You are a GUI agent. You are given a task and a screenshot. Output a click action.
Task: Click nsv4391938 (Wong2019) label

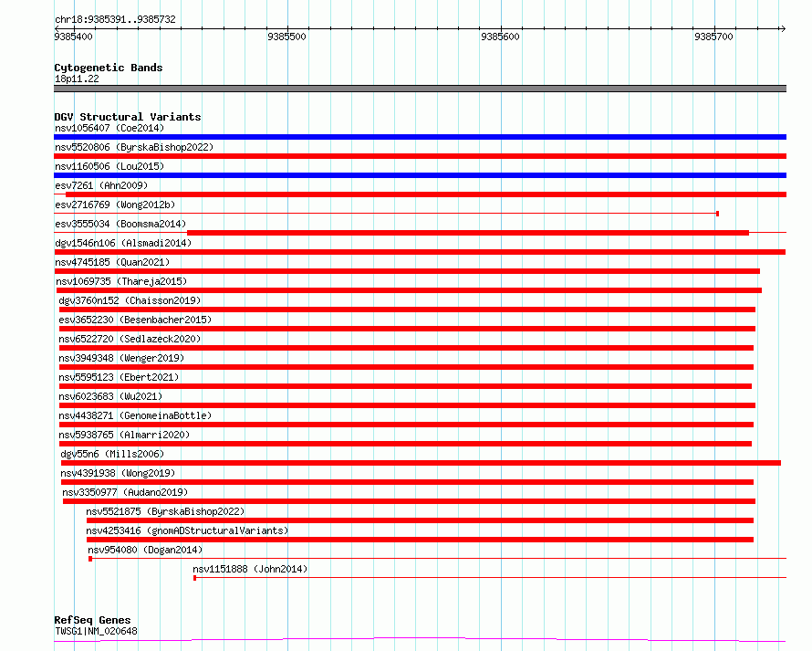coord(118,473)
